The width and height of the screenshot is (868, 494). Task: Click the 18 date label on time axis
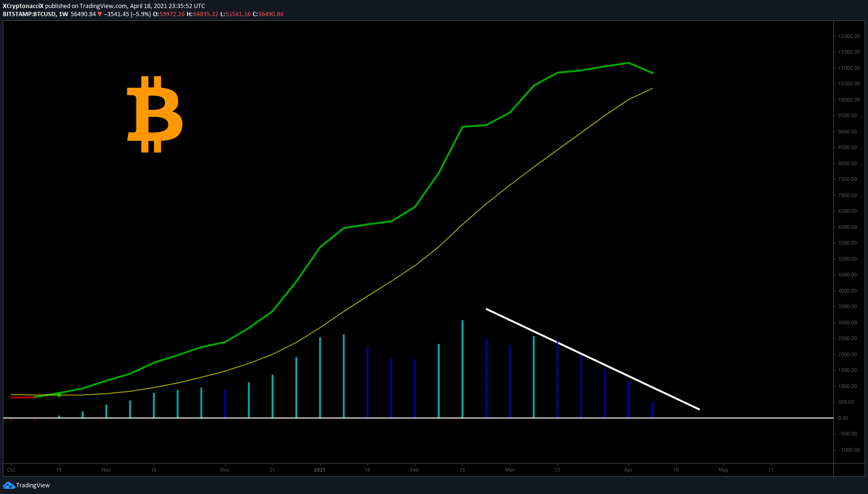[x=367, y=470]
